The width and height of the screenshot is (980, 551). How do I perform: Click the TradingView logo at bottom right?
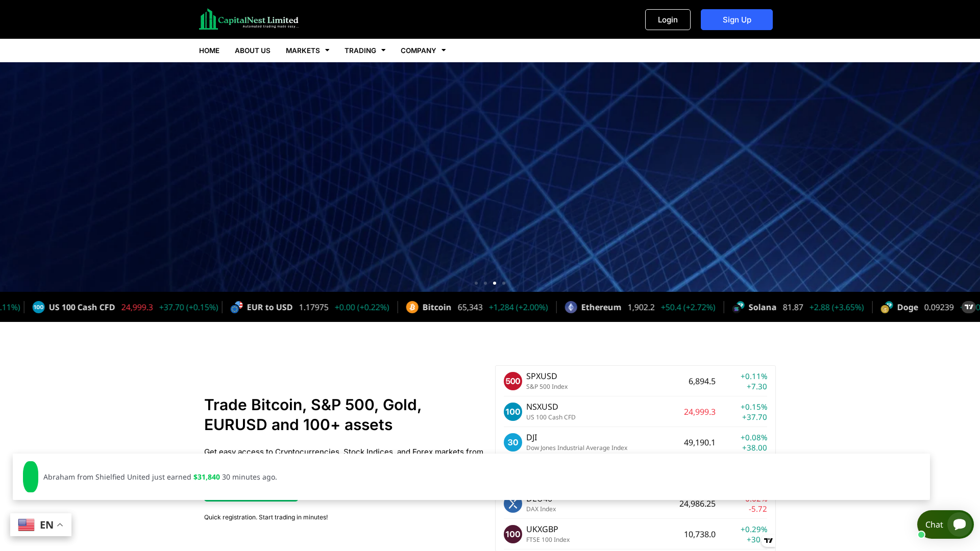click(769, 541)
